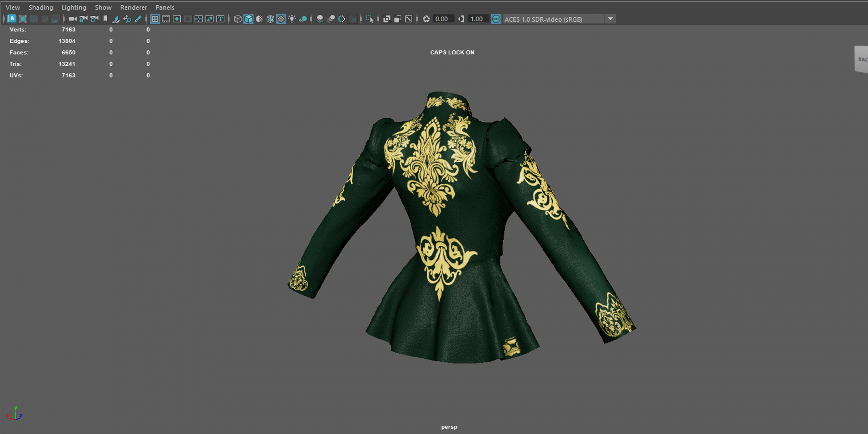The height and width of the screenshot is (434, 868).
Task: Click the Bookmarks icon
Action: tap(105, 19)
